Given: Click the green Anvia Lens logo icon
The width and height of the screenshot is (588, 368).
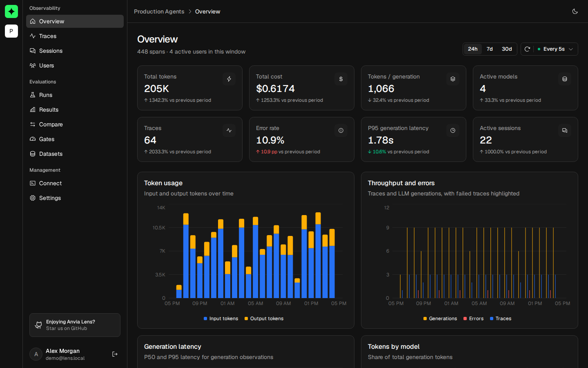Looking at the screenshot, I should pos(11,11).
